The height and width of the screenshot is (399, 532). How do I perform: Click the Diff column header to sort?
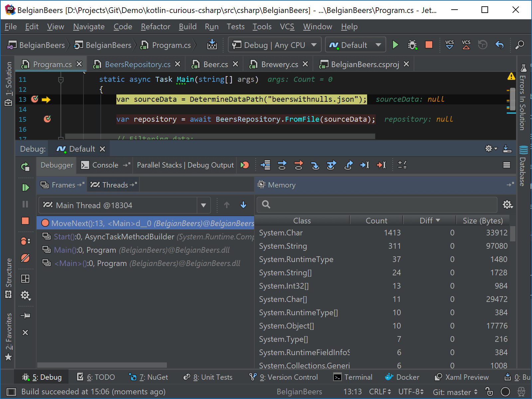(429, 220)
